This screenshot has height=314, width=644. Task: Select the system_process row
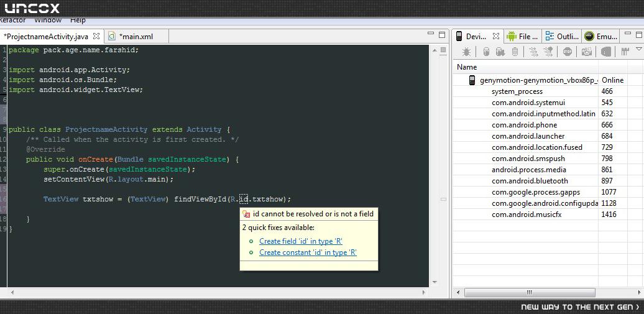pos(517,91)
